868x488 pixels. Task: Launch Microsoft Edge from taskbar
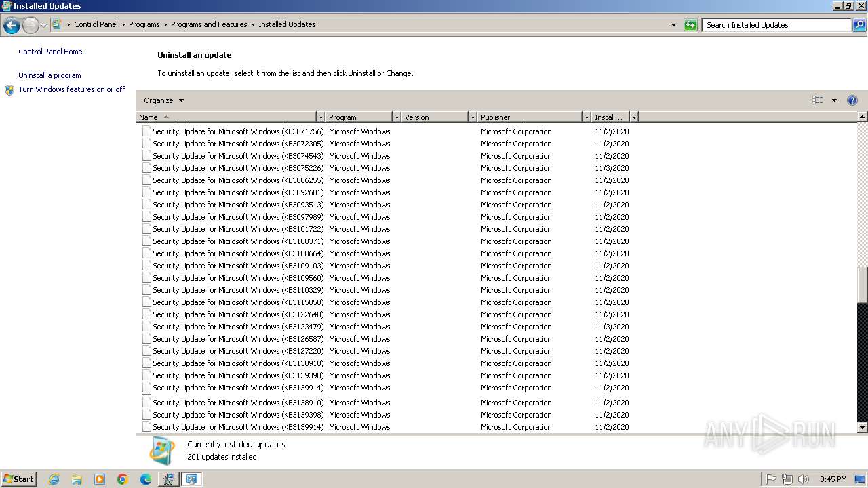click(x=146, y=479)
